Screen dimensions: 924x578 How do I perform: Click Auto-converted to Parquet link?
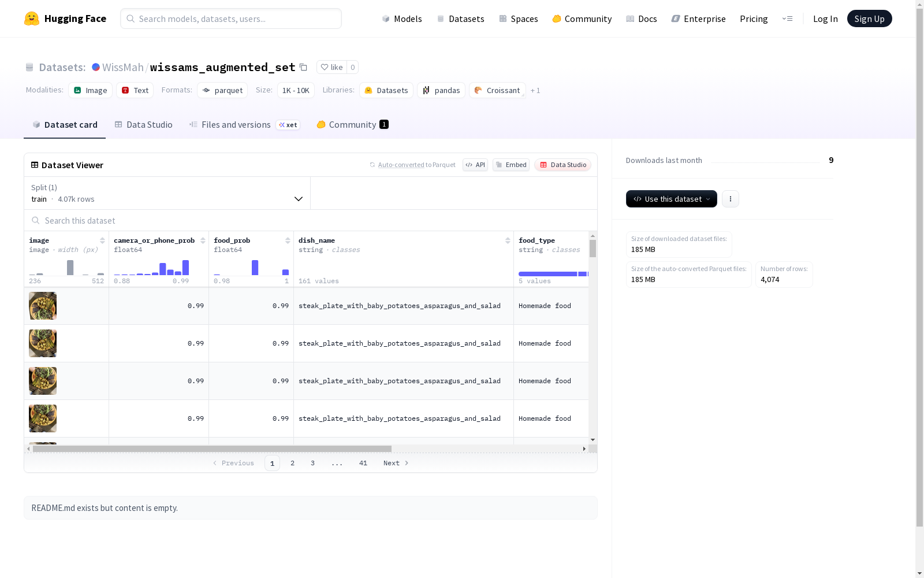(401, 165)
